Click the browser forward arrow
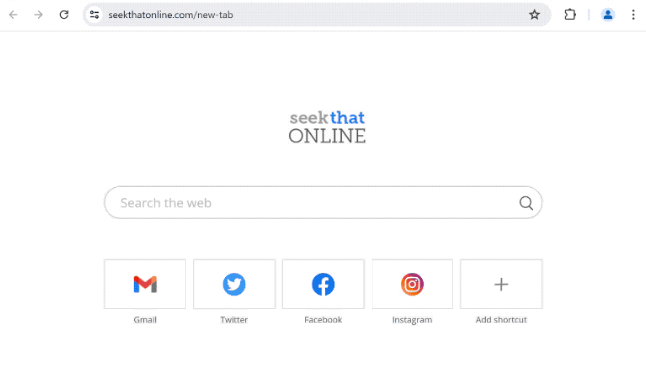Viewport: 646px width, 374px height. [x=38, y=15]
